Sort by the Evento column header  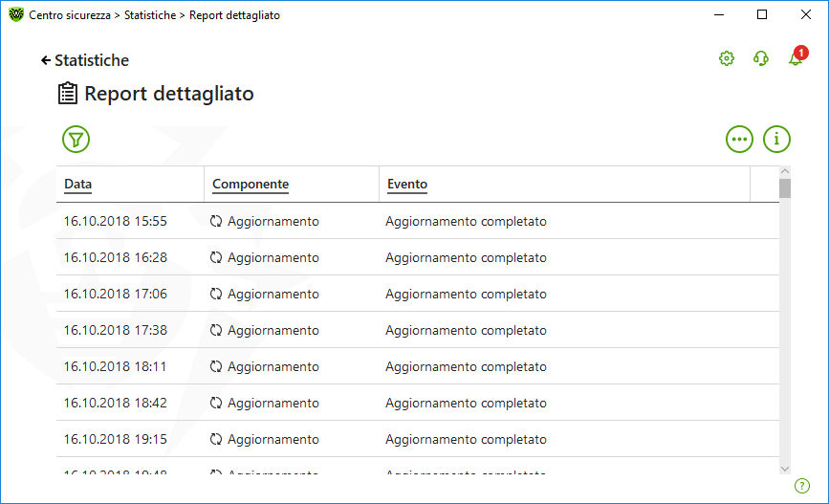coord(407,185)
